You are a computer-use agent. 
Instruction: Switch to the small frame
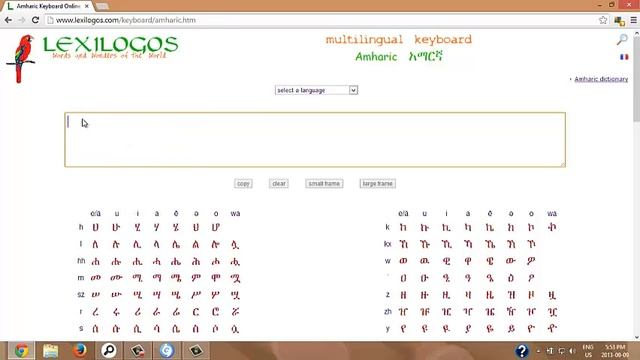[324, 184]
